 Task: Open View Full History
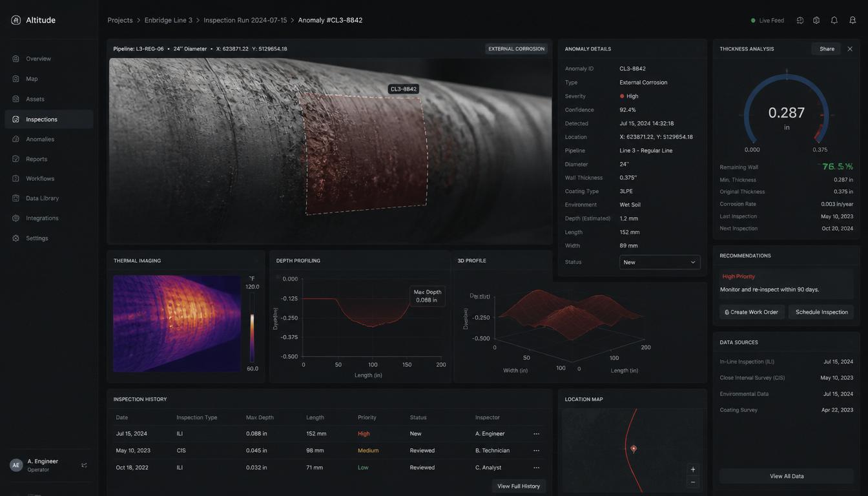tap(519, 486)
